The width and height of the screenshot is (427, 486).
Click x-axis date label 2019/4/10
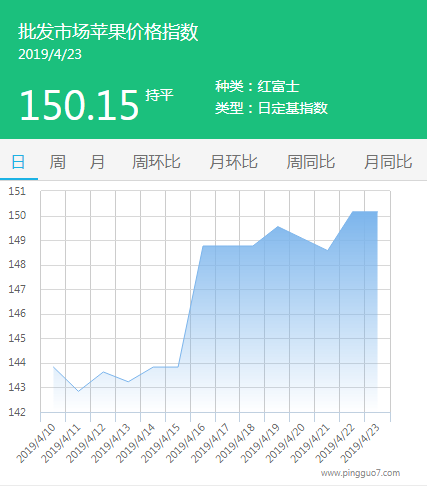pyautogui.click(x=36, y=443)
